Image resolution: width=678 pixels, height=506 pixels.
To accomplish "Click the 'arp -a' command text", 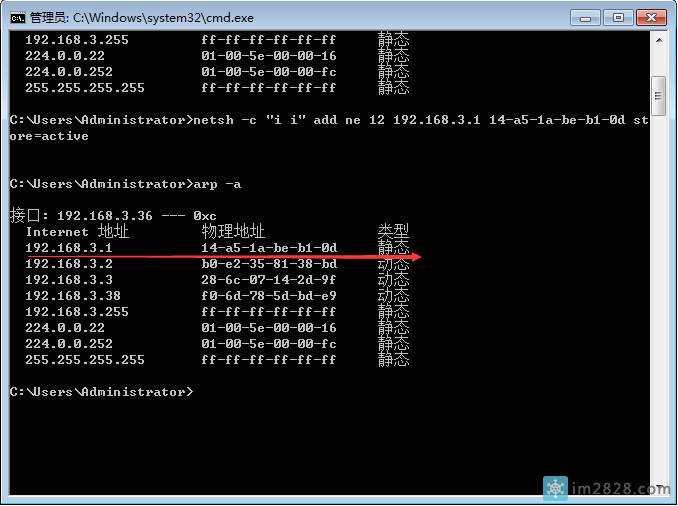I will [x=216, y=184].
